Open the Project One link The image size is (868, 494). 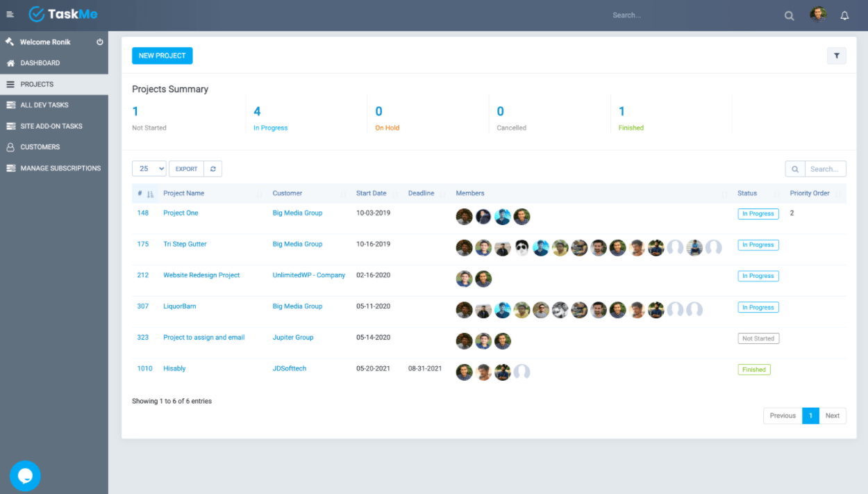(x=181, y=213)
